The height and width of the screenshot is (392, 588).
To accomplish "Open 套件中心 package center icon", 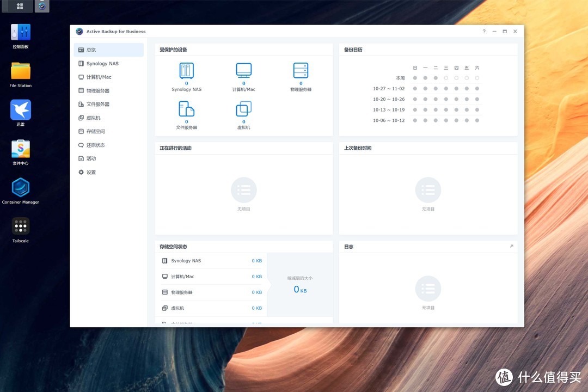I will 21,149.
